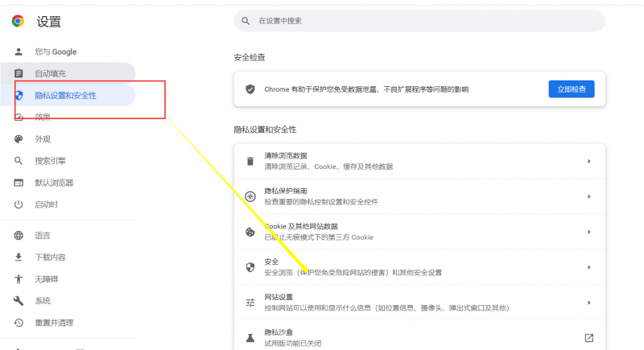The image size is (644, 350).
Task: Open 您与 Google in the sidebar
Action: tap(55, 51)
